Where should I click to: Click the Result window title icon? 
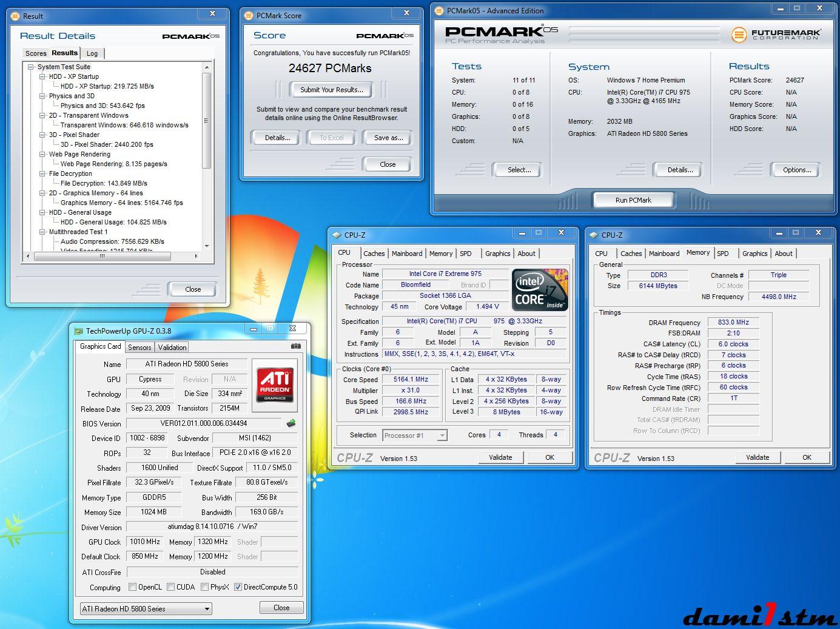point(15,16)
